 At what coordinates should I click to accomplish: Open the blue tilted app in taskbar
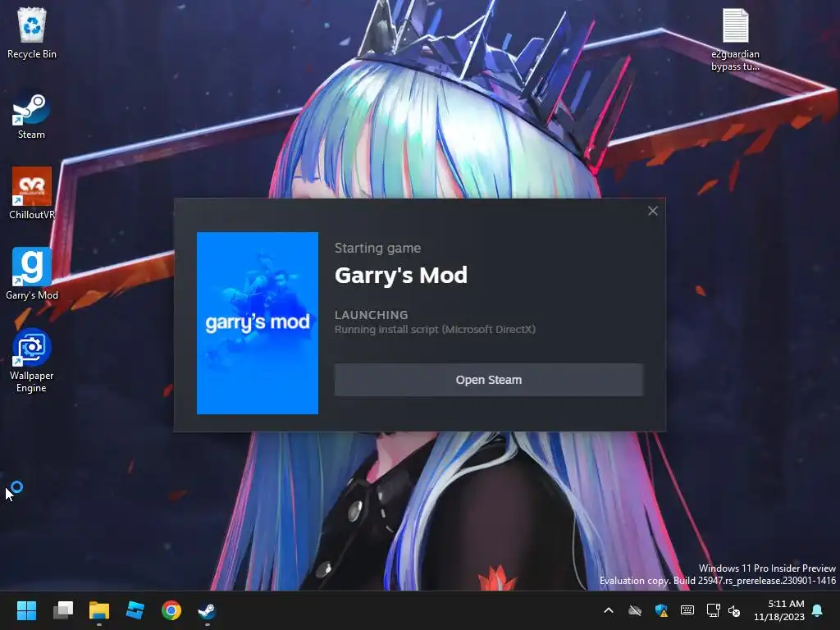(x=135, y=610)
